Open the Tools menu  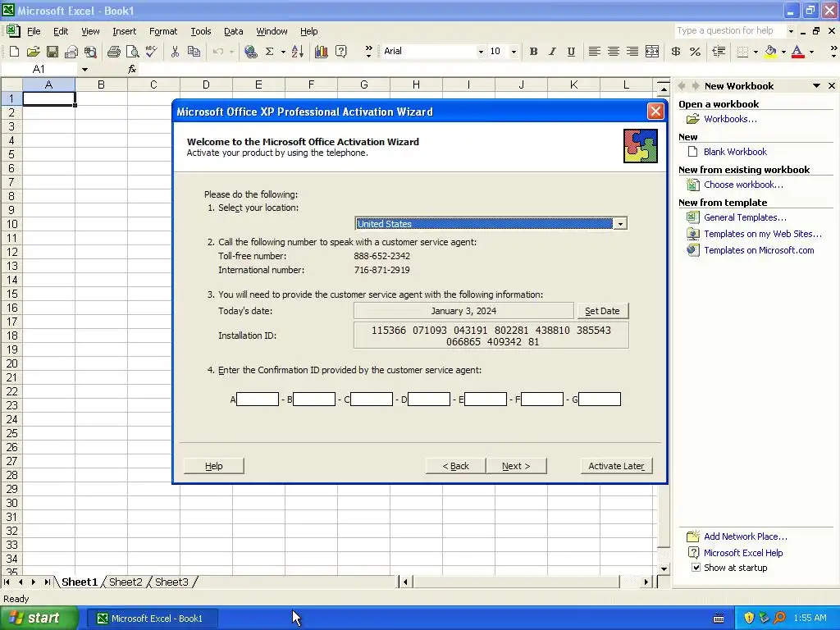coord(201,31)
